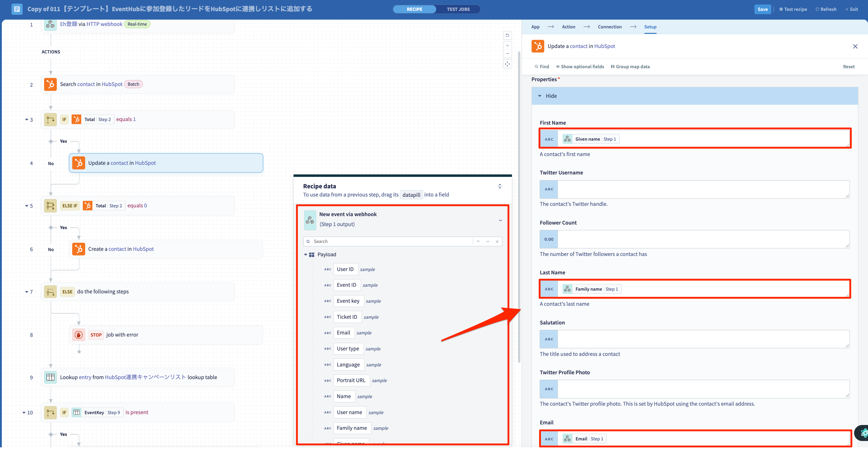Viewport: 868px width, 460px height.
Task: Select the Event key datapill
Action: [348, 301]
